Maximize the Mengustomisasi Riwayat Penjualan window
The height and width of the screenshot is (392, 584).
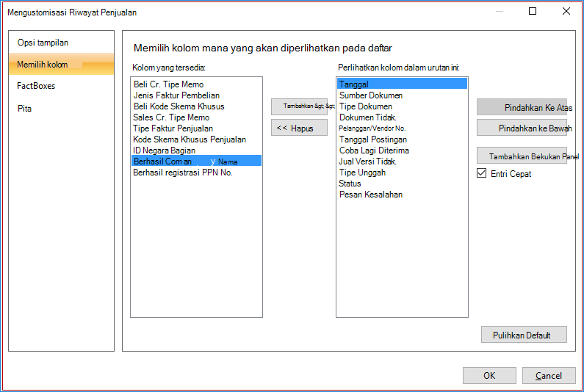click(x=533, y=11)
